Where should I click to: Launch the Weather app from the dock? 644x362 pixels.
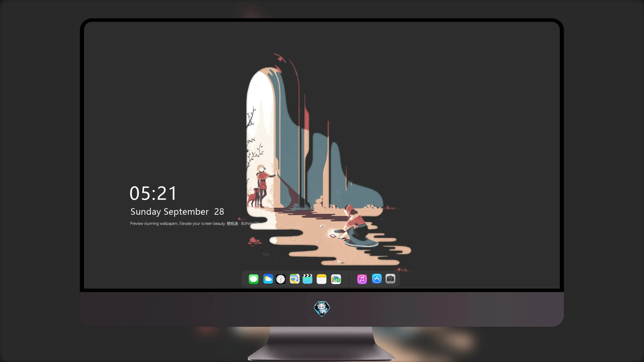[268, 279]
